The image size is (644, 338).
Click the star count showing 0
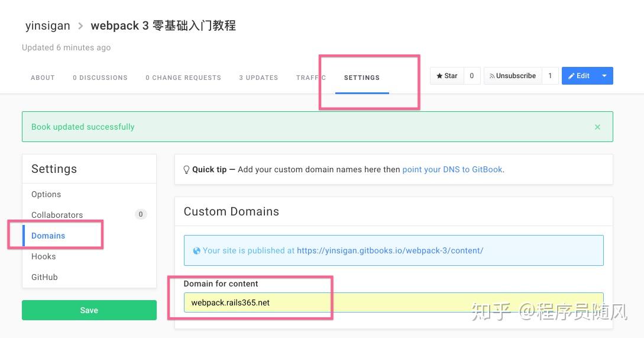(x=472, y=76)
